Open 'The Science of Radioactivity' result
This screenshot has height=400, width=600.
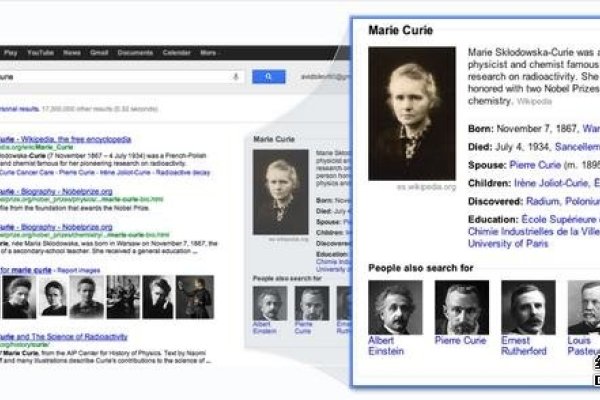[x=64, y=337]
